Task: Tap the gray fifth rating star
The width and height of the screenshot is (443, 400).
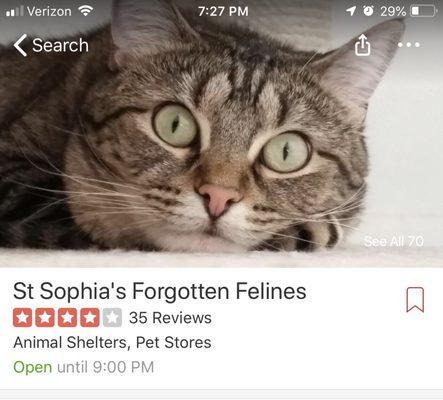Action: pyautogui.click(x=112, y=318)
